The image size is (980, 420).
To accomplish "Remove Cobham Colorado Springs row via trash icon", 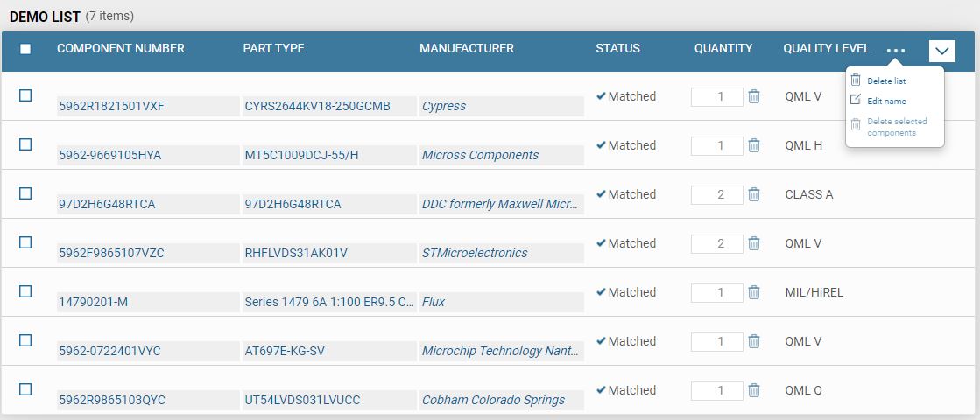I will click(x=753, y=390).
